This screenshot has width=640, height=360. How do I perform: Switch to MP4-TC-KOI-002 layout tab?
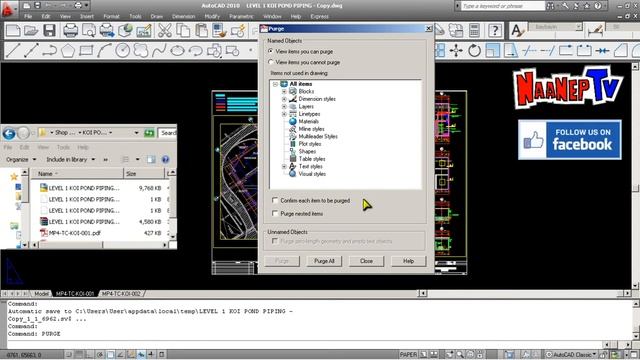coord(121,293)
